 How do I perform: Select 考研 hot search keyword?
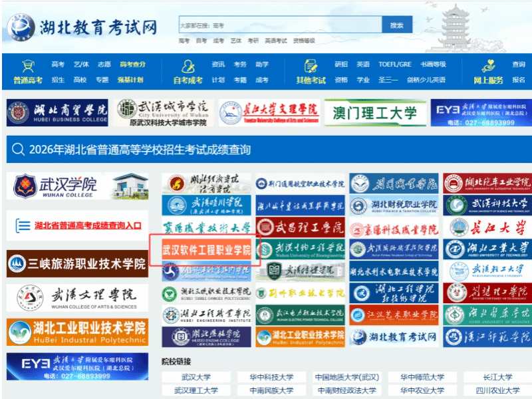[x=253, y=41]
